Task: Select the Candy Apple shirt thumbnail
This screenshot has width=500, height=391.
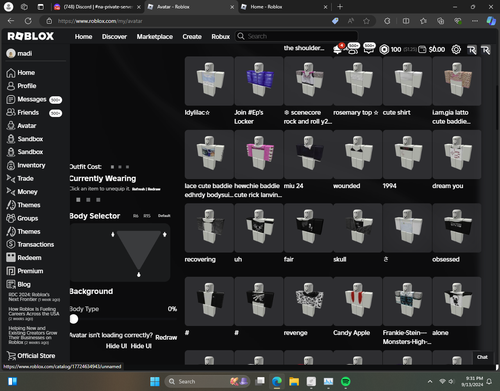Action: pyautogui.click(x=358, y=301)
